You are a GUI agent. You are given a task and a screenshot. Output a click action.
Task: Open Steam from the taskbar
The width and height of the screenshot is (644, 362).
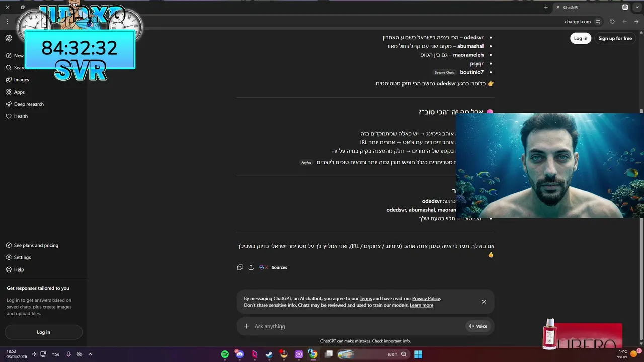[269, 354]
